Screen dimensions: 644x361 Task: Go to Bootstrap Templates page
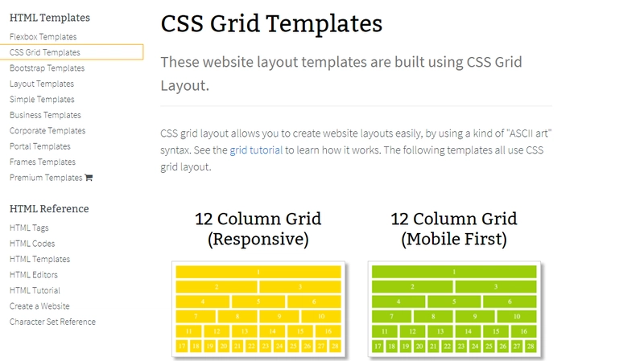[47, 68]
